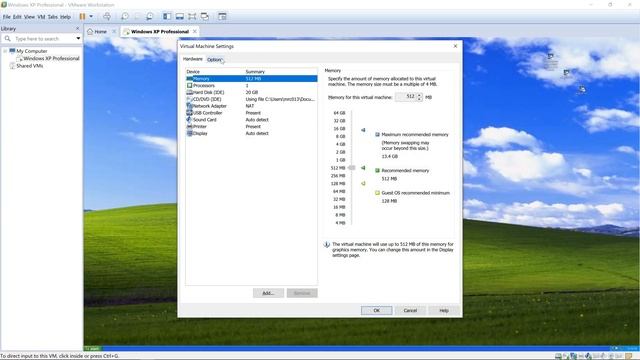The width and height of the screenshot is (640, 360).
Task: Open the Tabs menu
Action: pyautogui.click(x=53, y=17)
